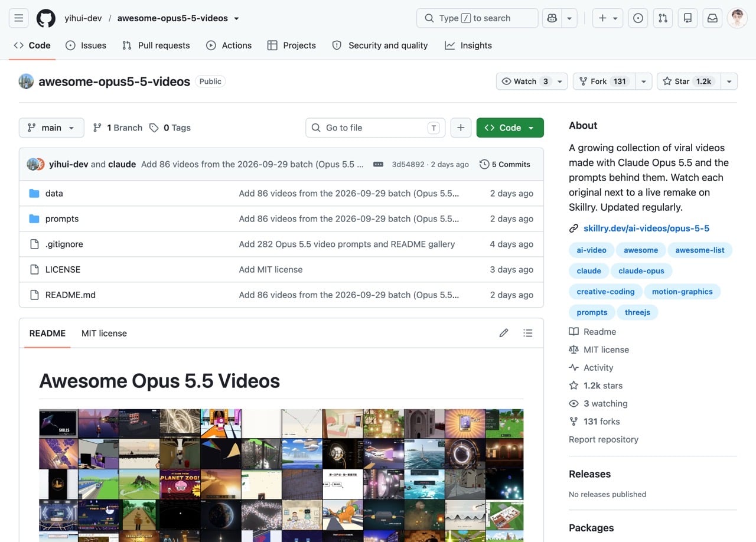
Task: Click the claude-opus topic tag
Action: tap(641, 271)
